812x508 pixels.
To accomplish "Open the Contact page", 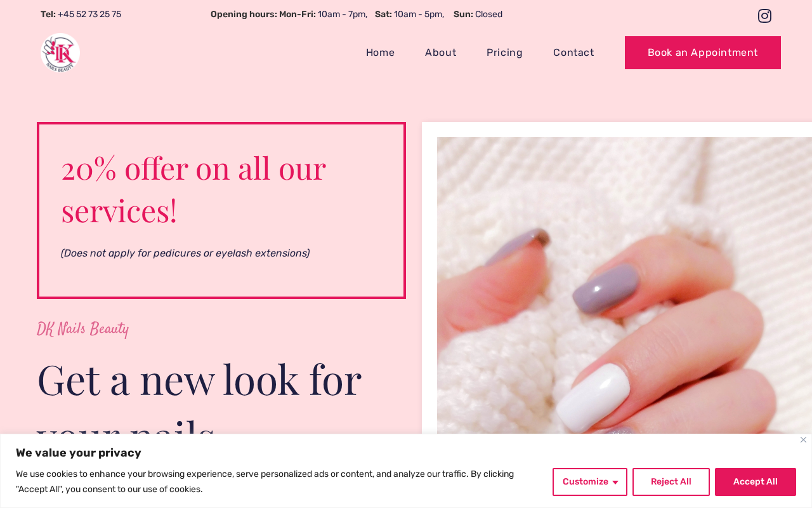I will pos(573,53).
